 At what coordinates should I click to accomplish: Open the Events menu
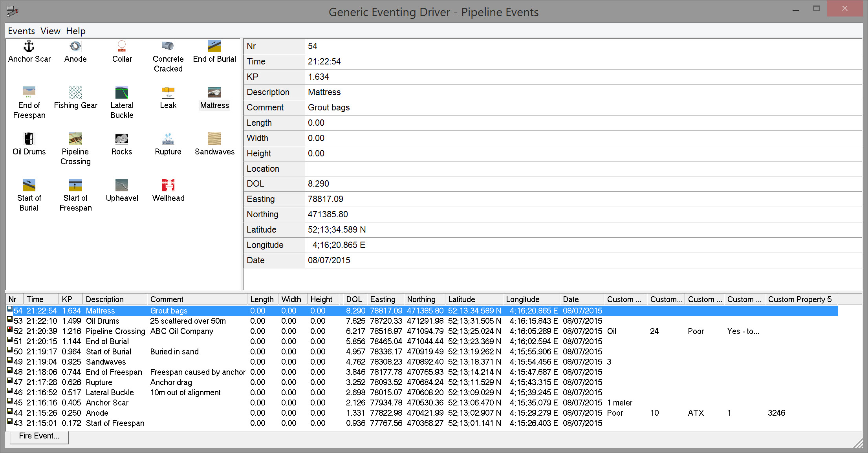pyautogui.click(x=21, y=31)
